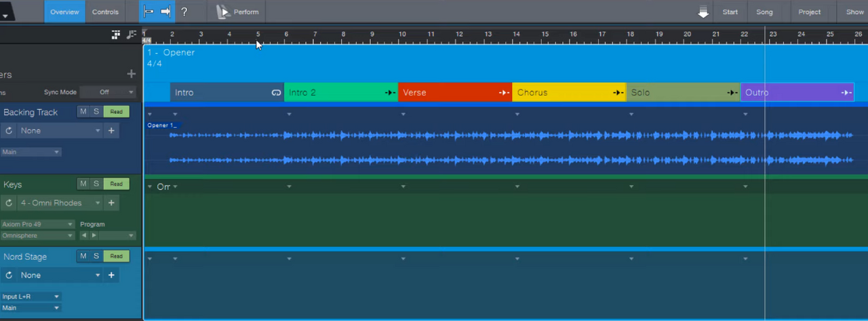Mute the Nord Stage player
The width and height of the screenshot is (868, 321).
[x=83, y=256]
